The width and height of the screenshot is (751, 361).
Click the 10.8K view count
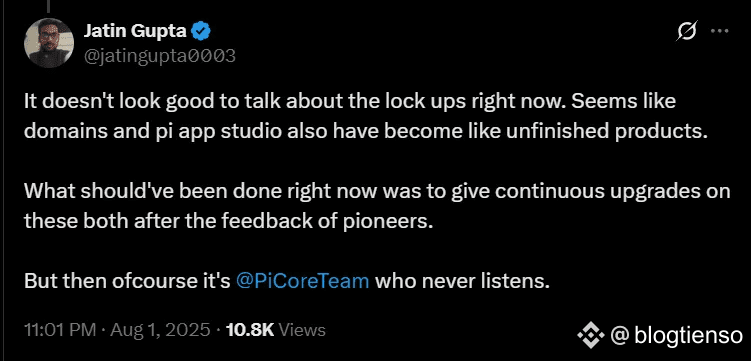(x=249, y=330)
